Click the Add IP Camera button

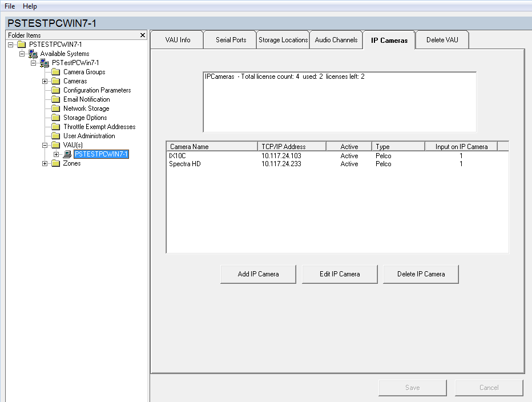(x=258, y=274)
